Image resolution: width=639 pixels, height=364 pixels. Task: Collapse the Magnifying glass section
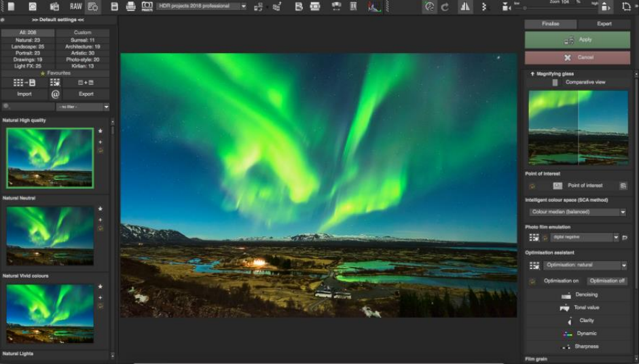pos(532,74)
